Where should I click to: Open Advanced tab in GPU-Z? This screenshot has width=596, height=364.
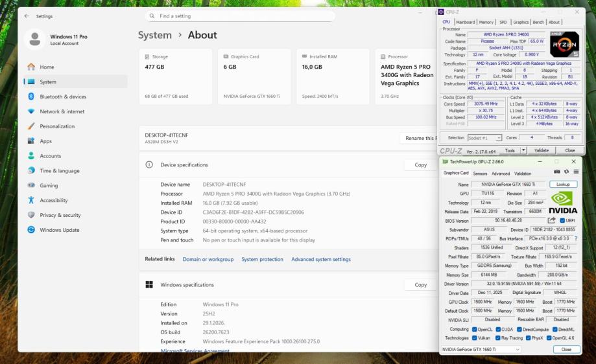tap(501, 174)
